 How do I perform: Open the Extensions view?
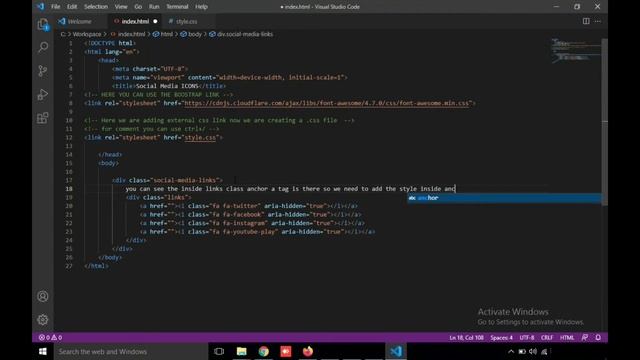click(x=43, y=118)
